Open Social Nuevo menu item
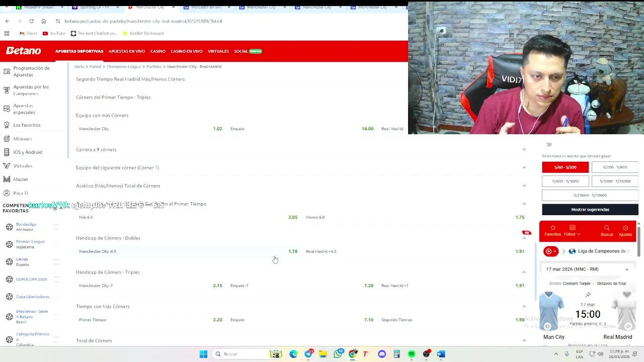 [248, 51]
